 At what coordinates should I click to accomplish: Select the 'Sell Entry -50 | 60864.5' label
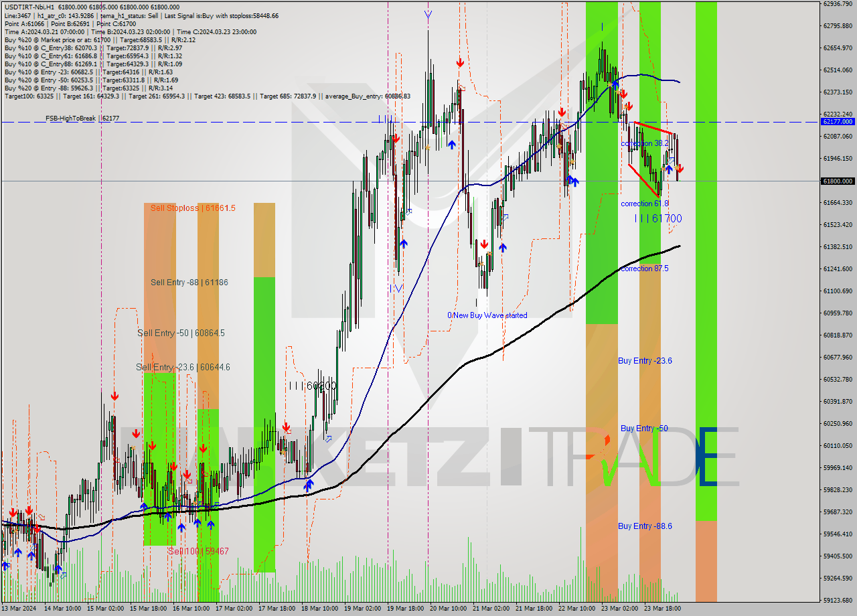click(181, 333)
